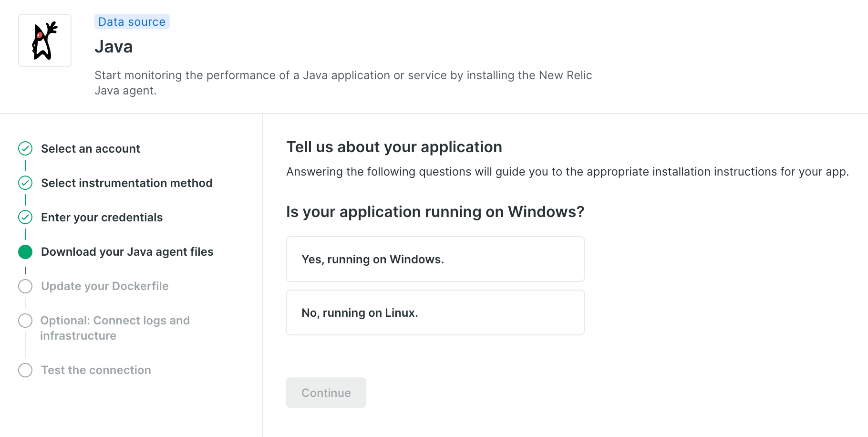Click the Select an account checkmark icon

[x=25, y=149]
